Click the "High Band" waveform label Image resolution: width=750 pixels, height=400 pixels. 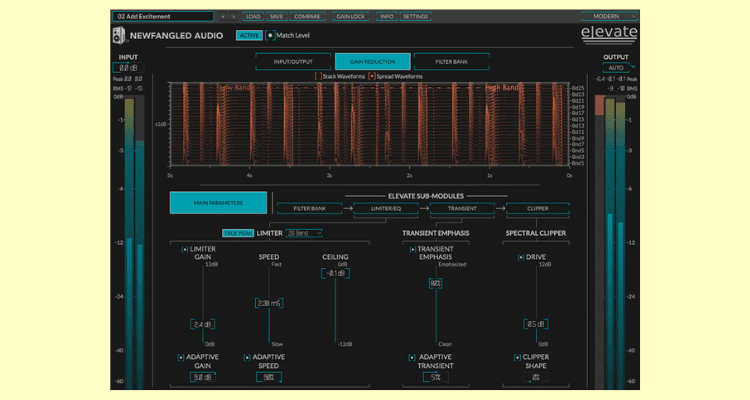point(502,88)
